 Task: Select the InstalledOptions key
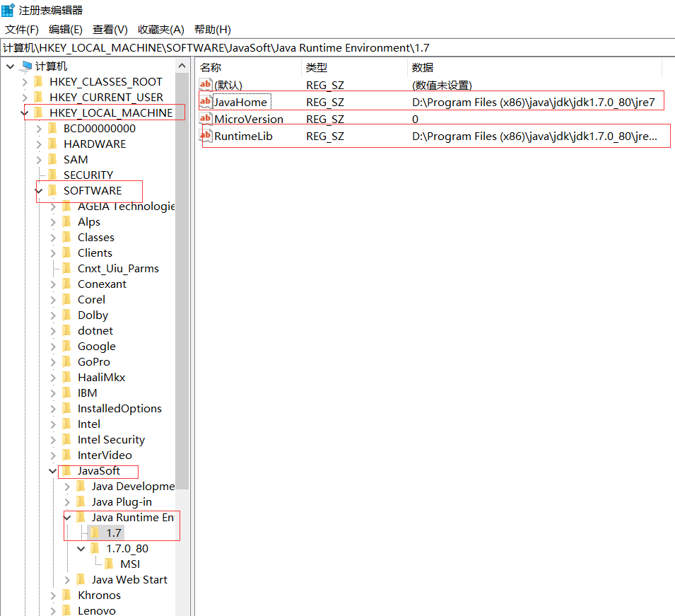(x=119, y=408)
